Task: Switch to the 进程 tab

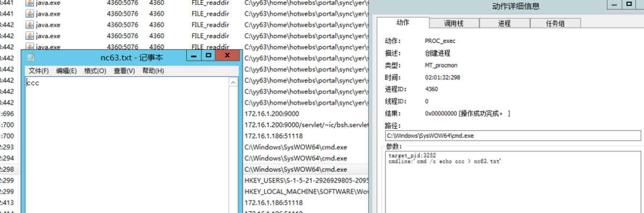Action: (504, 23)
